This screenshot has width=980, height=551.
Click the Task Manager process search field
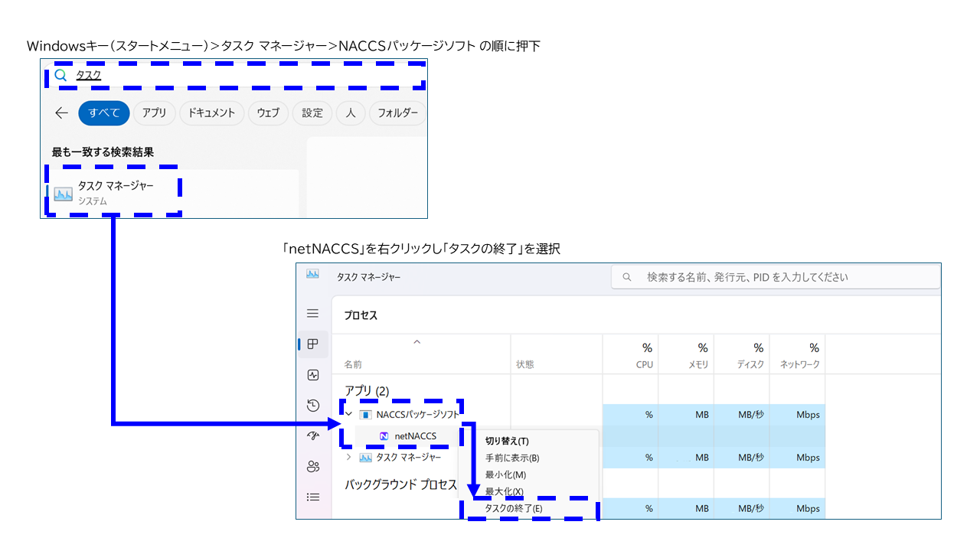pos(775,277)
